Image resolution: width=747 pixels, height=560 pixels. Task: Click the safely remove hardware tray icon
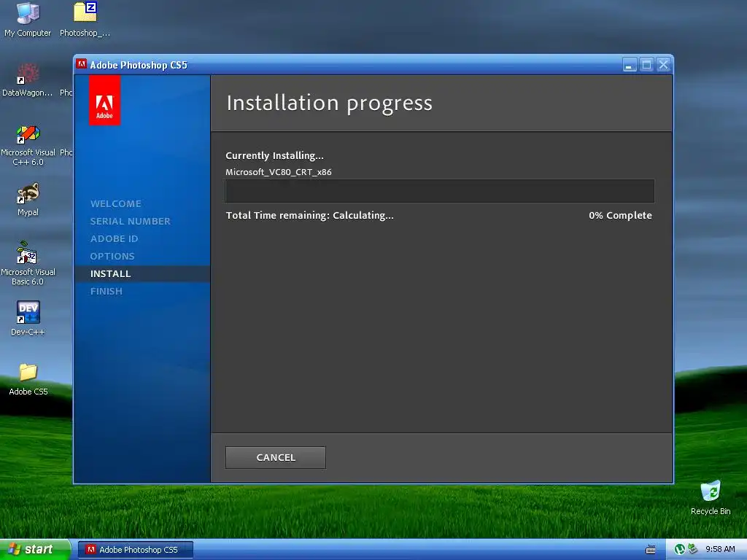point(692,550)
